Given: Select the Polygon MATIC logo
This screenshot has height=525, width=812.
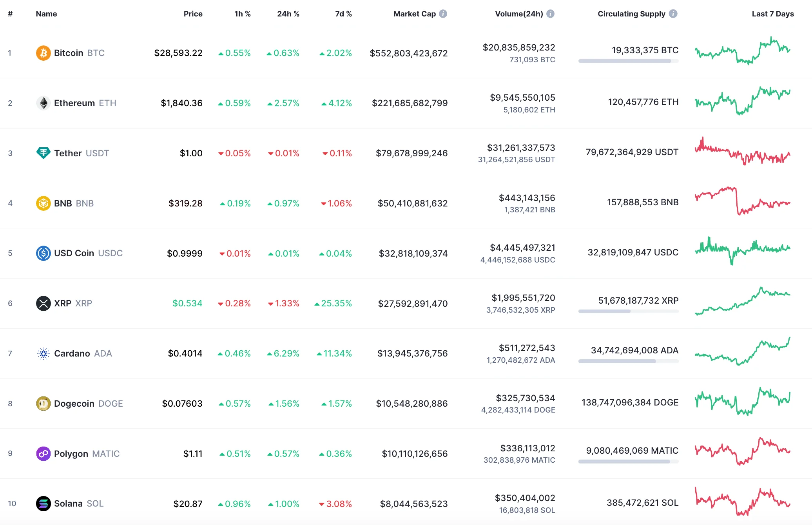Looking at the screenshot, I should 43,453.
